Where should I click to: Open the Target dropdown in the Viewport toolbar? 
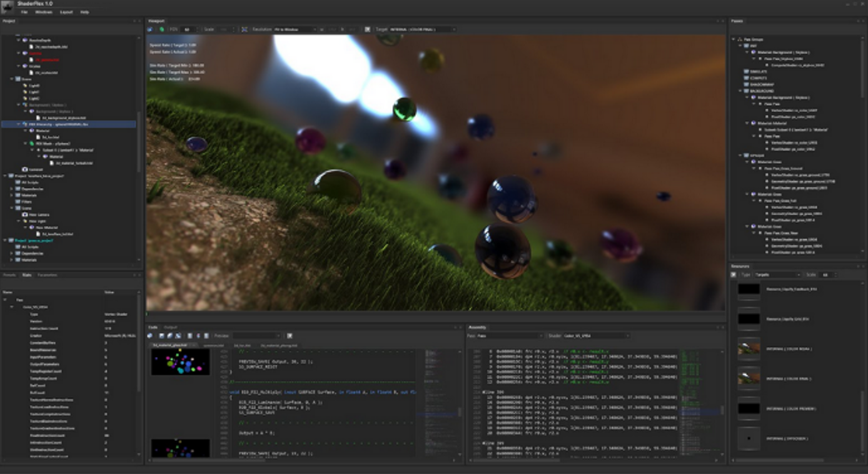(x=423, y=29)
